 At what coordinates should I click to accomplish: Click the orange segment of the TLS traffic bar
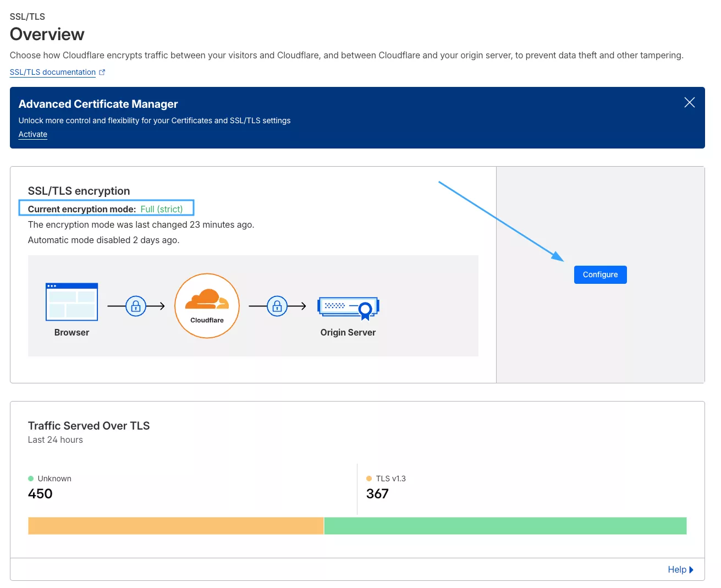pyautogui.click(x=175, y=525)
